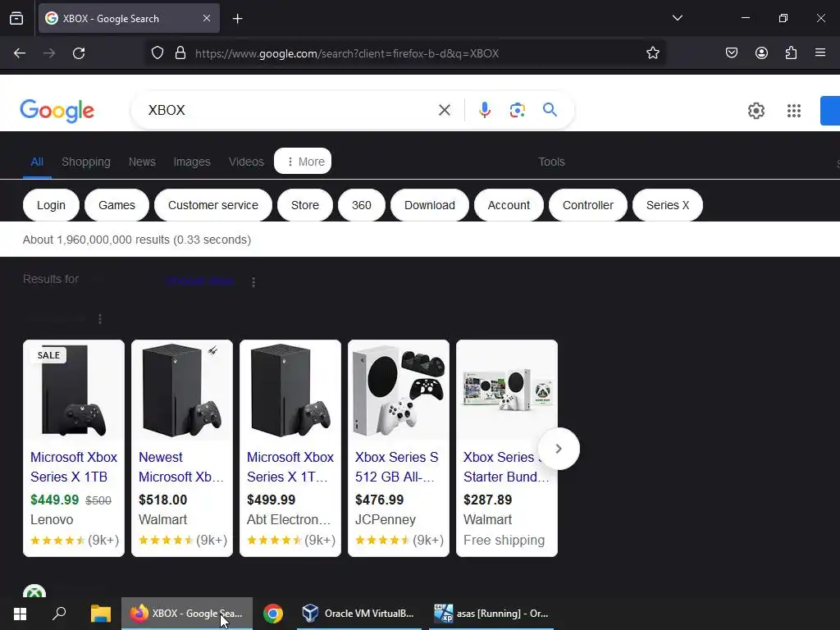Screen dimensions: 840x630
Task: Open Firefox recent browsing view icon
Action: [16, 18]
